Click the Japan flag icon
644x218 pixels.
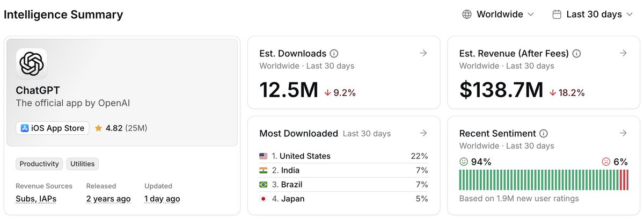[264, 199]
